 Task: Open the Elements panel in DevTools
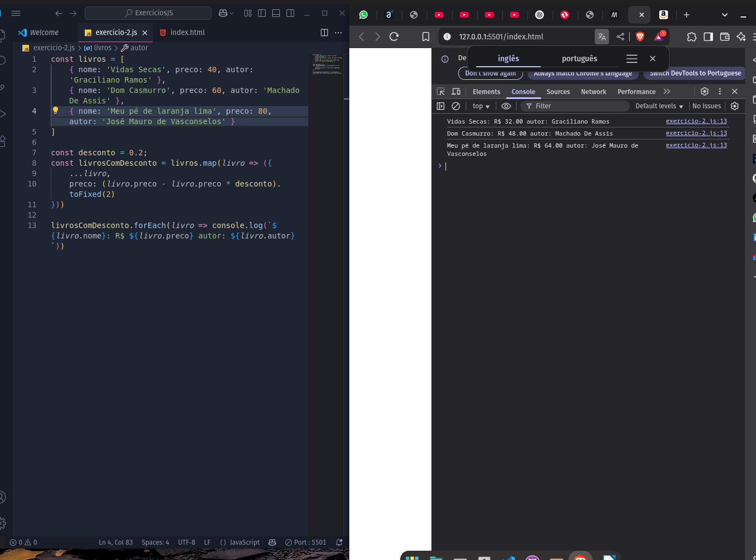pos(487,92)
